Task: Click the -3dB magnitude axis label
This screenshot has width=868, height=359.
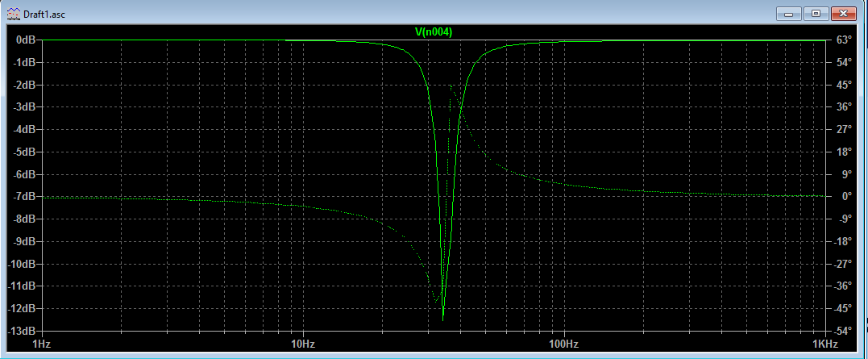Action: [x=23, y=107]
